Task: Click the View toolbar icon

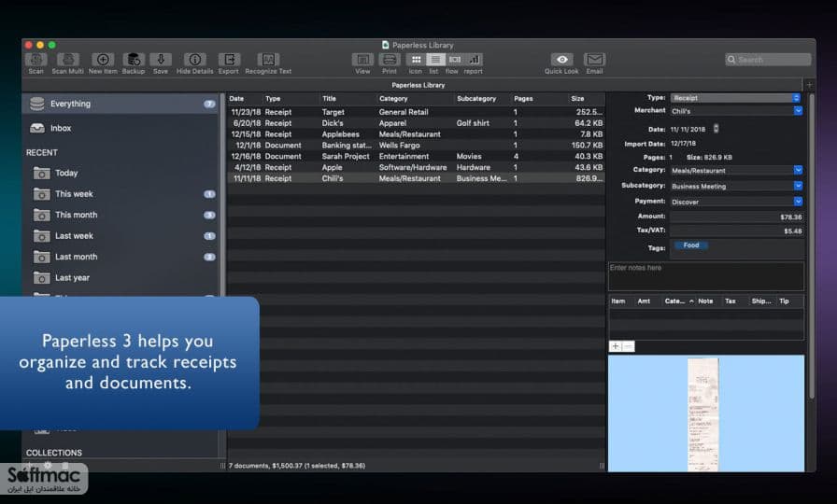Action: (x=362, y=60)
